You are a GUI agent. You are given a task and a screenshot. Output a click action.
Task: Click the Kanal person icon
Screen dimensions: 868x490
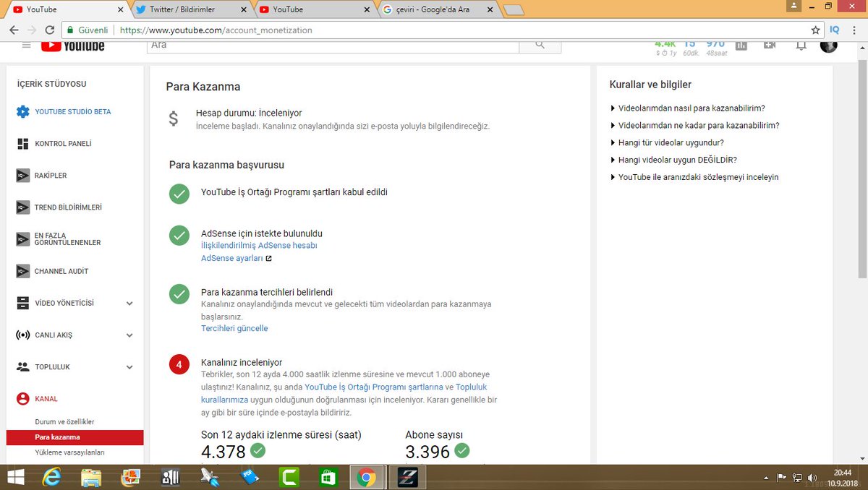pyautogui.click(x=22, y=399)
